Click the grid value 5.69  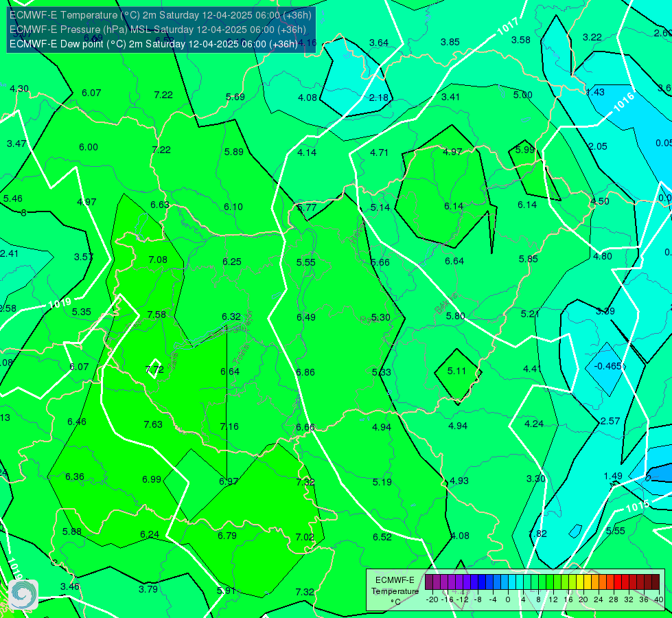click(235, 97)
